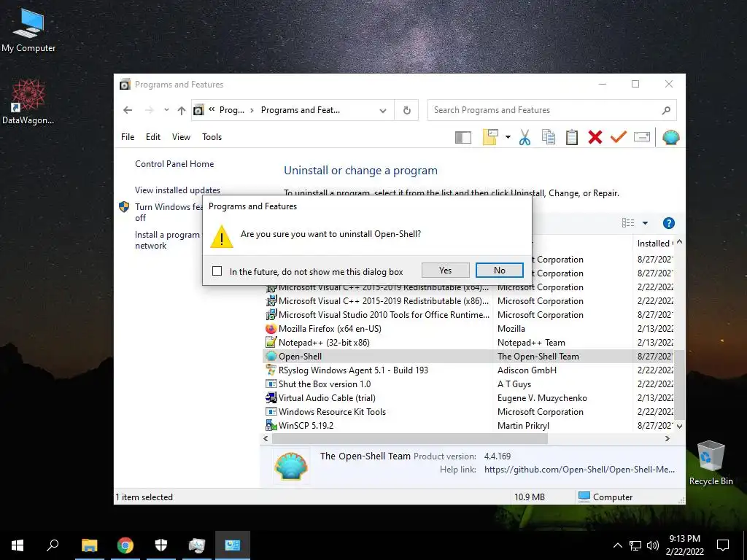The width and height of the screenshot is (747, 560).
Task: Click the move-to folder toolbar icon
Action: 490,137
